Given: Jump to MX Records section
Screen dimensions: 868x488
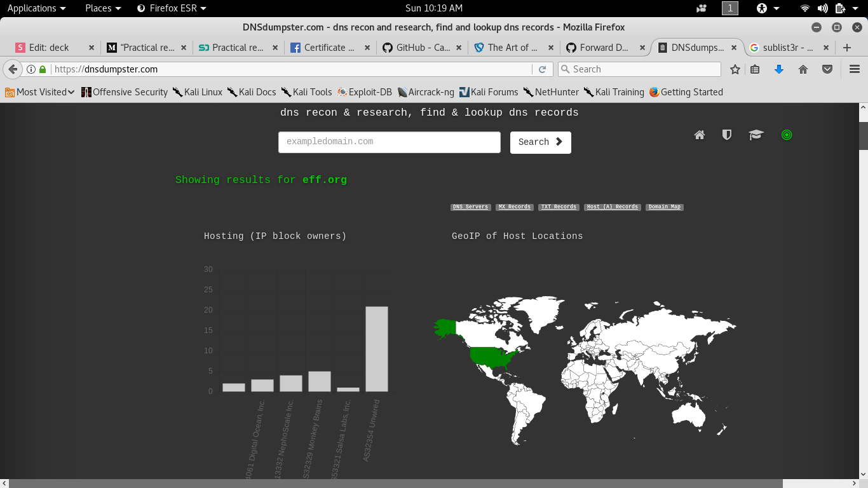Looking at the screenshot, I should (x=515, y=207).
